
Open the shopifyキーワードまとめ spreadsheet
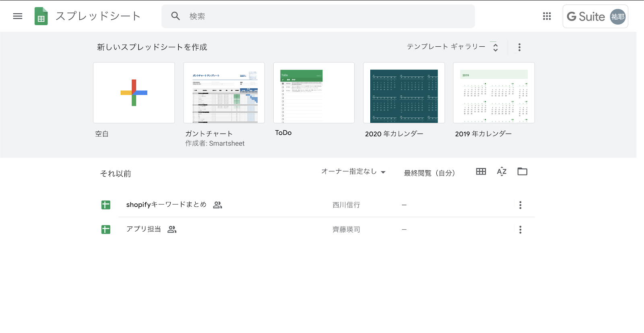pos(166,205)
